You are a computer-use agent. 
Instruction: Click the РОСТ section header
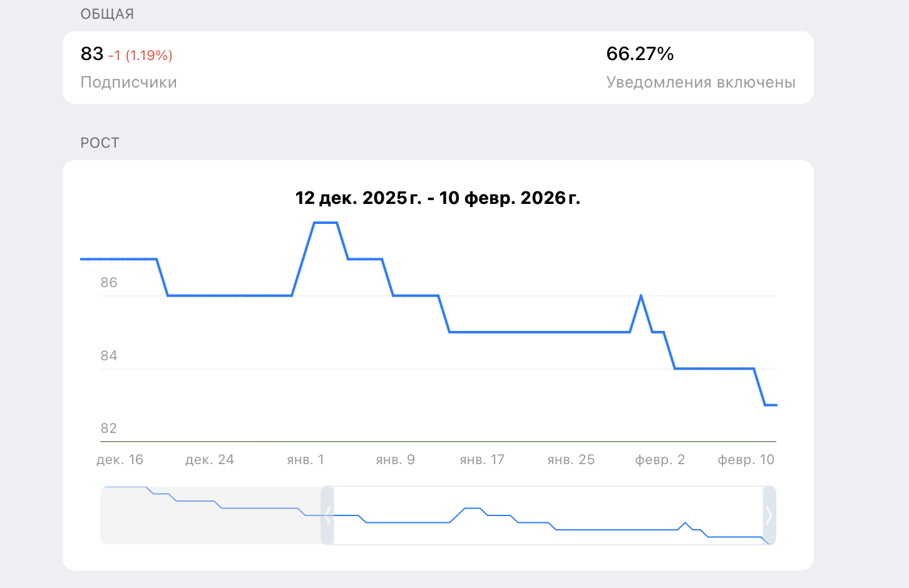coord(100,143)
